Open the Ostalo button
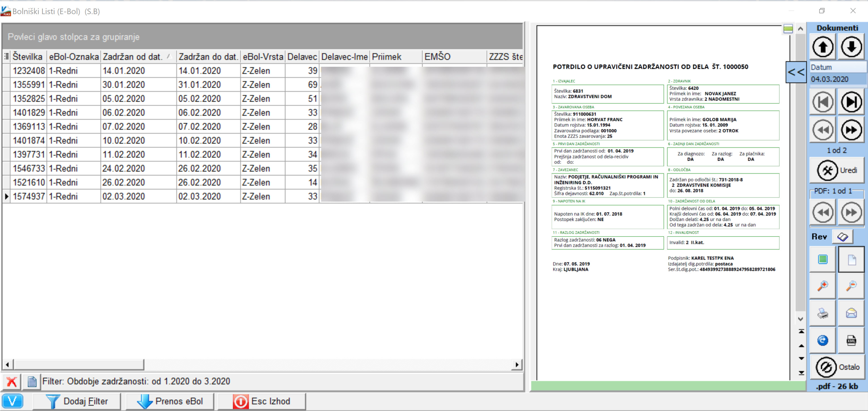 pos(837,367)
